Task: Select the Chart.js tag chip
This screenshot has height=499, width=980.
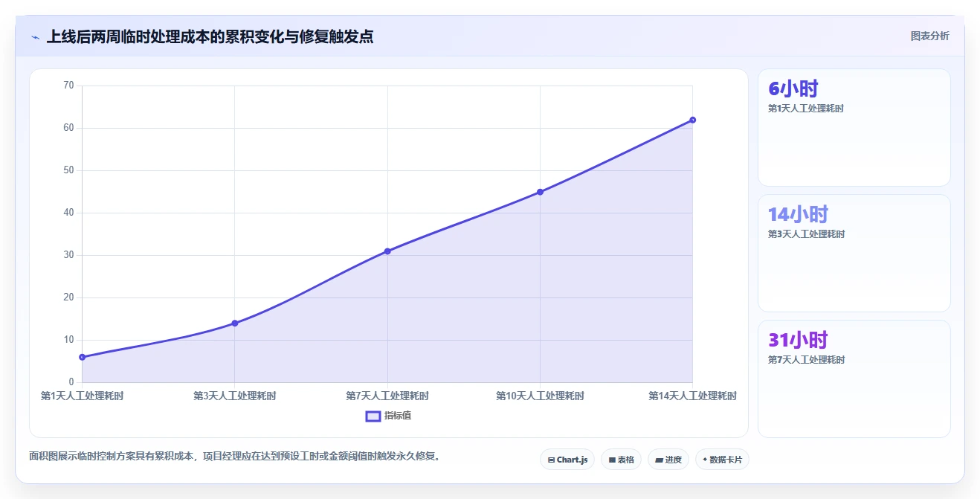Action: 567,460
